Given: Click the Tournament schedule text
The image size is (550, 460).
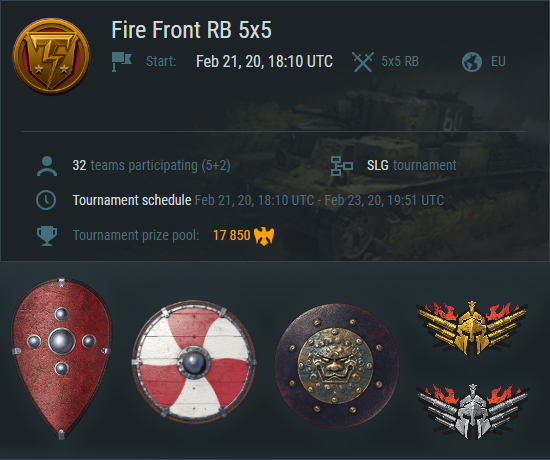Looking at the screenshot, I should pyautogui.click(x=132, y=200).
